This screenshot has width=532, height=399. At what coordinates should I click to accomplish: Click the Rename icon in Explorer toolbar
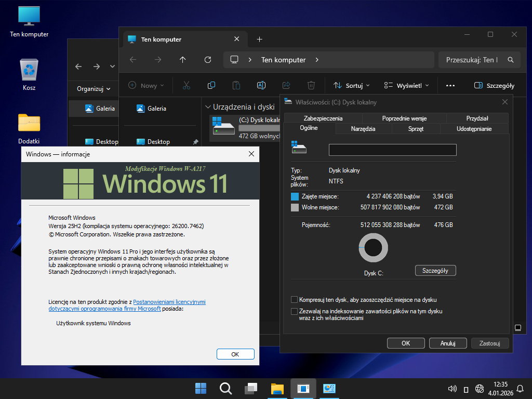[x=261, y=85]
